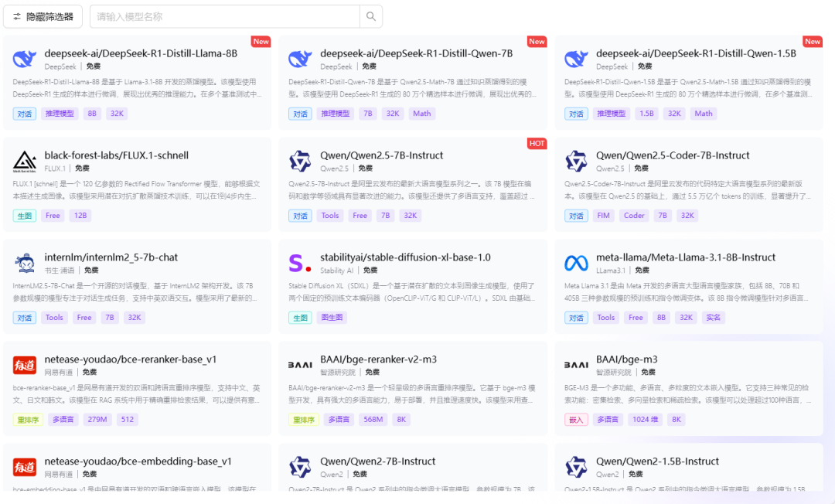Viewport: 835px width, 504px height.
Task: Open internlm/internlm2_5-7b-chat model title
Action: click(x=111, y=257)
